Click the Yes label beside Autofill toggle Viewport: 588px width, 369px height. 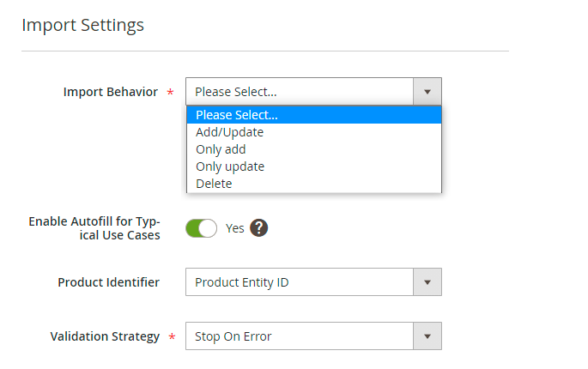point(234,228)
